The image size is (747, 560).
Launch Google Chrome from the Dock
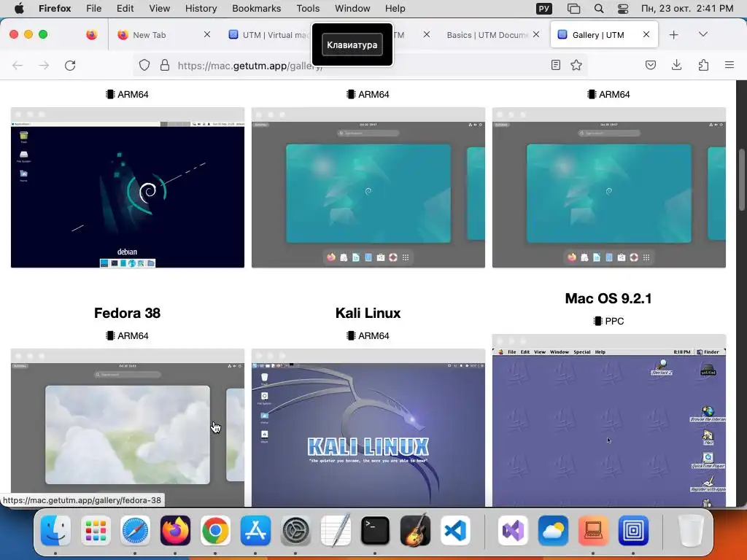(x=215, y=530)
